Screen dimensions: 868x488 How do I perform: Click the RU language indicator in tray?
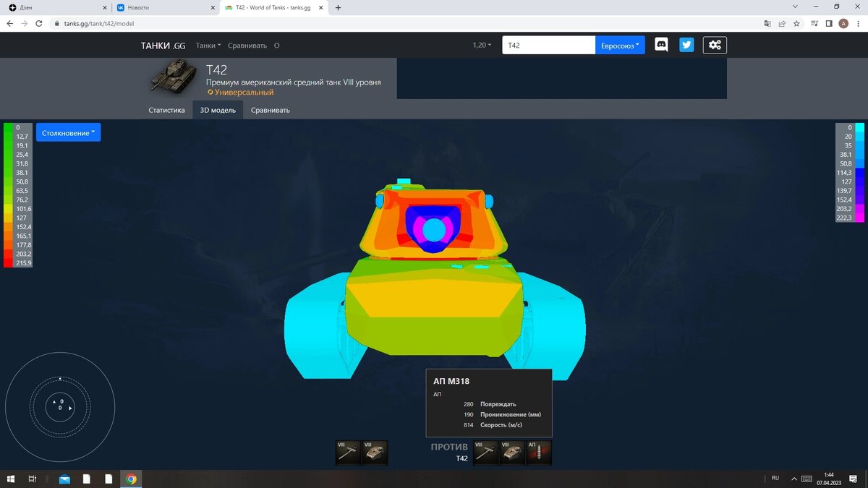tap(775, 479)
